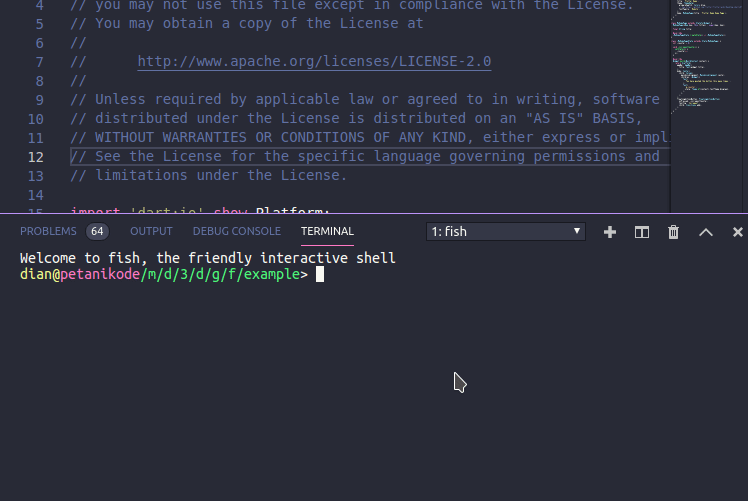Close the bottom panel
This screenshot has height=501, width=748.
click(737, 232)
